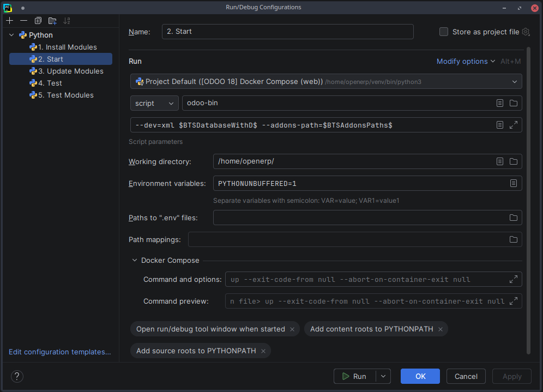Enable Store as project file checkbox
543x392 pixels.
(444, 32)
